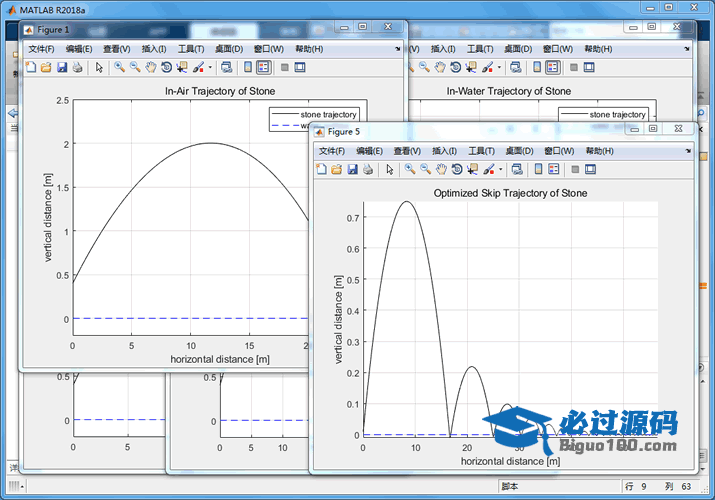Click Show Plot Tools in In-Water Trajectory figure
715x500 pixels.
click(x=589, y=67)
